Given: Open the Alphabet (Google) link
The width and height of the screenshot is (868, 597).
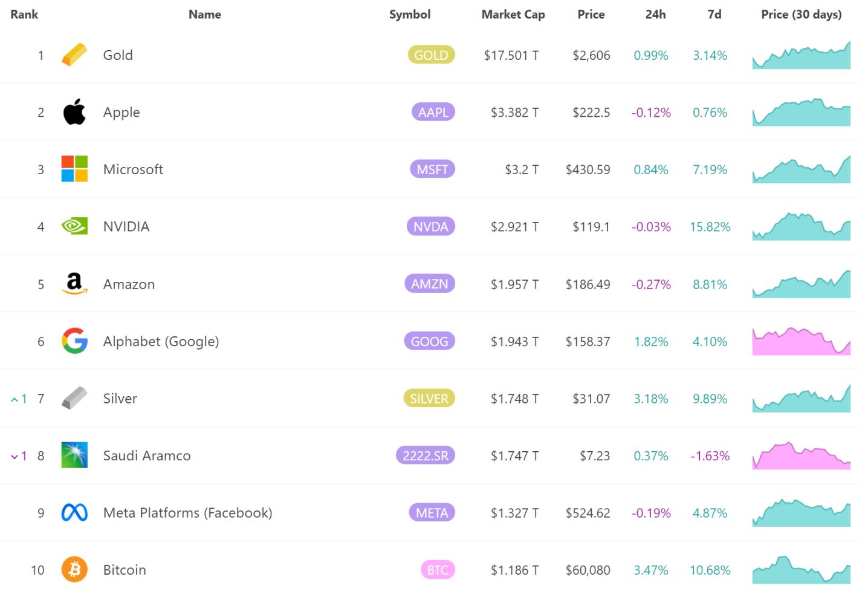Looking at the screenshot, I should (x=161, y=341).
